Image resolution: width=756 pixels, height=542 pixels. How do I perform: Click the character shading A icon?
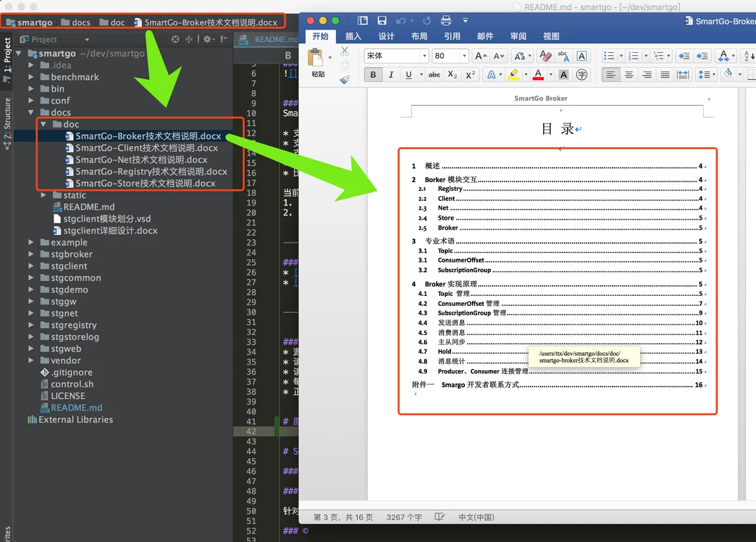coord(564,75)
